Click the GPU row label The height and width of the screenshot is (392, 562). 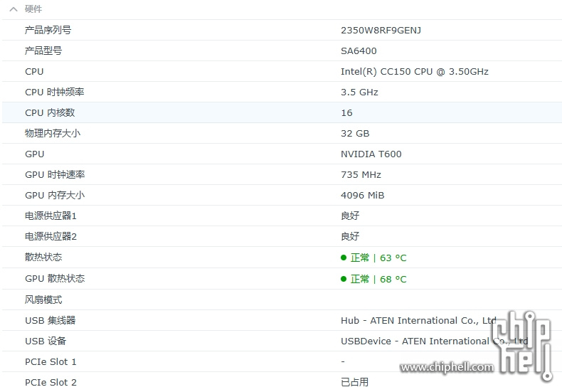click(35, 154)
